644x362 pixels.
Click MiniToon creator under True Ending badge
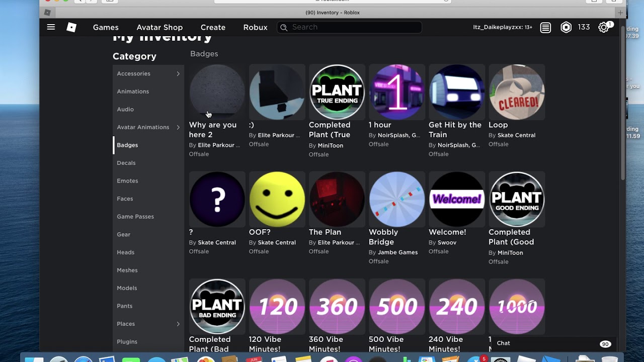point(331,145)
